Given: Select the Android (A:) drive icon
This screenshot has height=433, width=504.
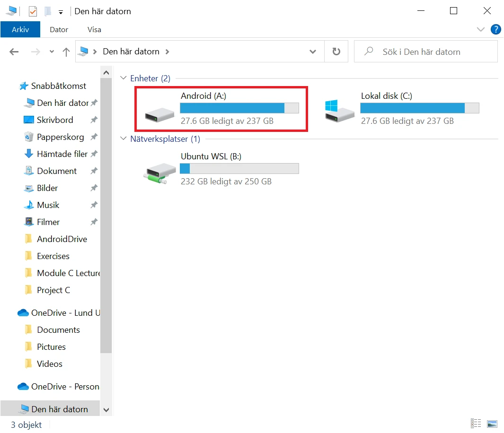Looking at the screenshot, I should [x=159, y=114].
